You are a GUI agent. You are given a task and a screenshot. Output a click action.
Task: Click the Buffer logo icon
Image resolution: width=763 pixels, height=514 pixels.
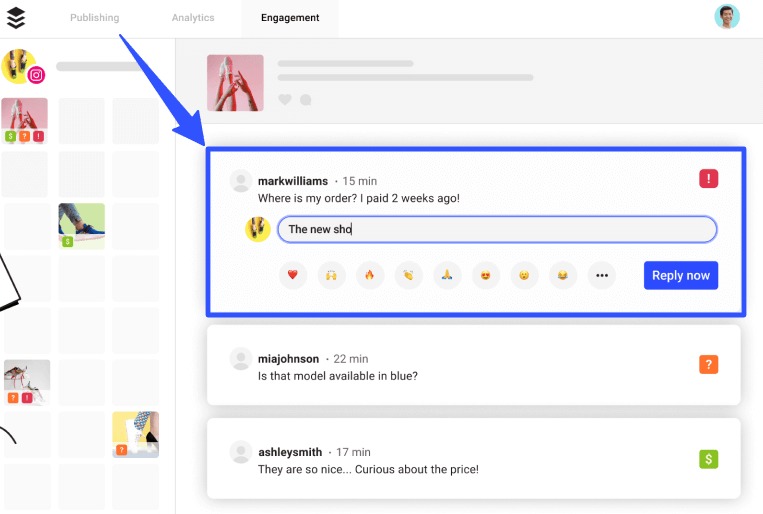pyautogui.click(x=16, y=18)
